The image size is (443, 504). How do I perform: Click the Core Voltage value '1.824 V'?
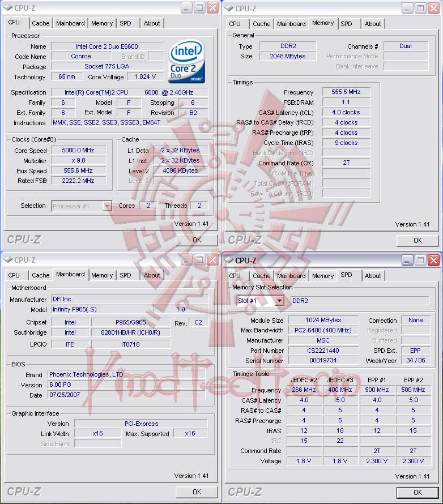pos(146,76)
